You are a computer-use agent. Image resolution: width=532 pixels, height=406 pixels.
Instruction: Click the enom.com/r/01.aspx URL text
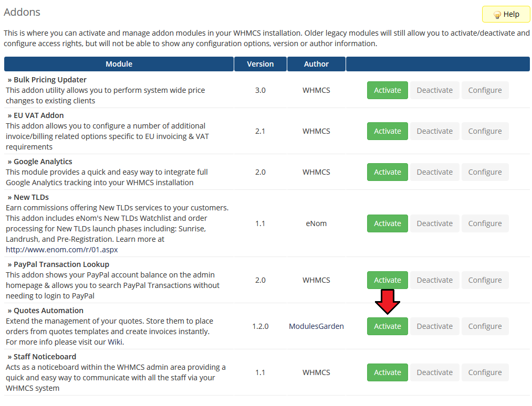click(x=62, y=250)
